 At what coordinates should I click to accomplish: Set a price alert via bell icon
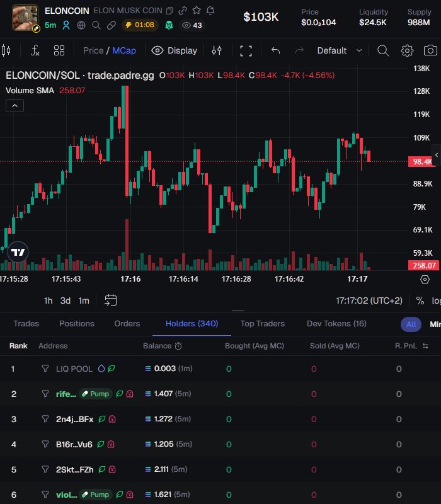[x=210, y=10]
